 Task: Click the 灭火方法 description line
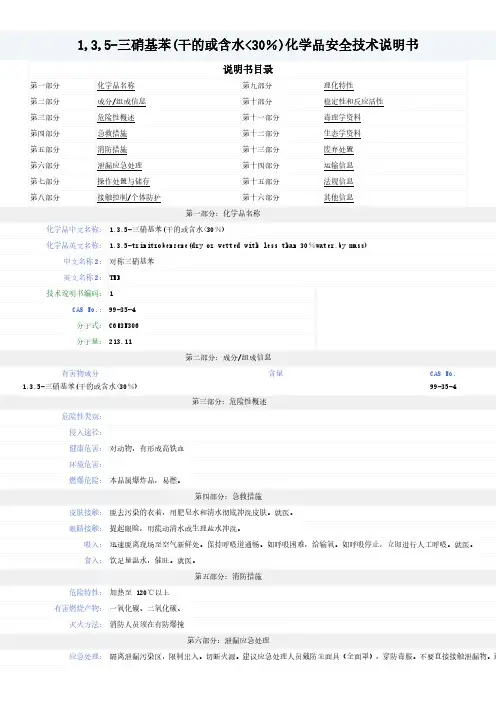coord(147,624)
